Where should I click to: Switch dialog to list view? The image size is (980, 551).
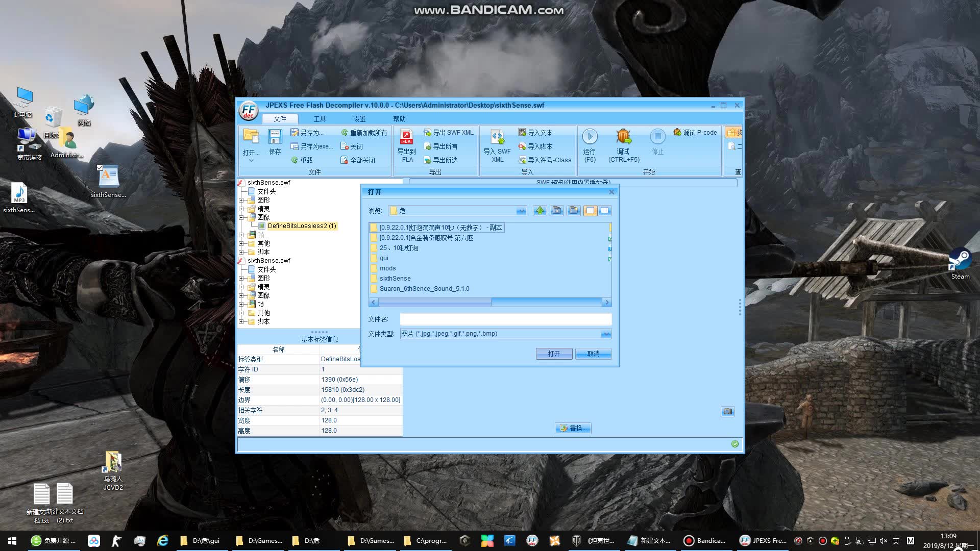click(590, 211)
